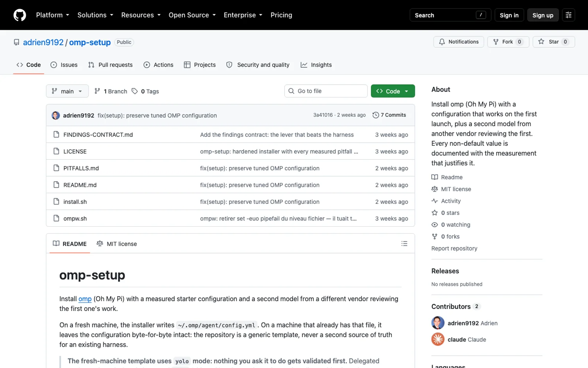Open the Notifications bell
This screenshot has height=368, width=588.
[x=459, y=42]
